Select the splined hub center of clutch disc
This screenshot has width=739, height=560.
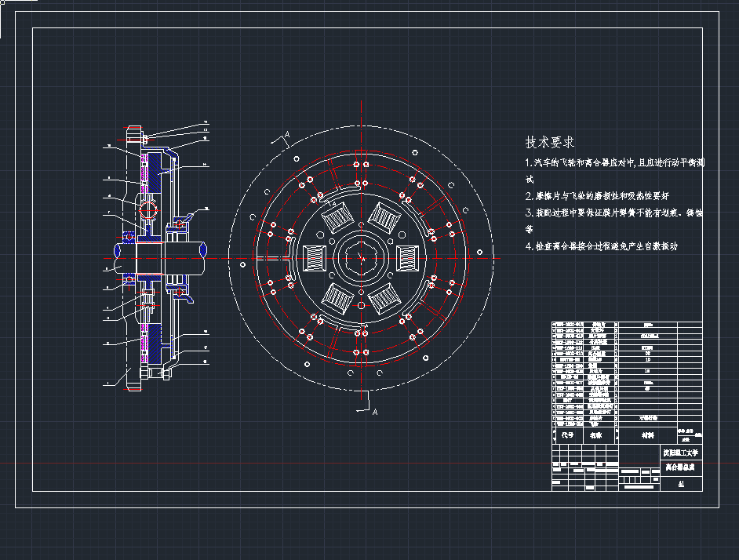tap(361, 256)
